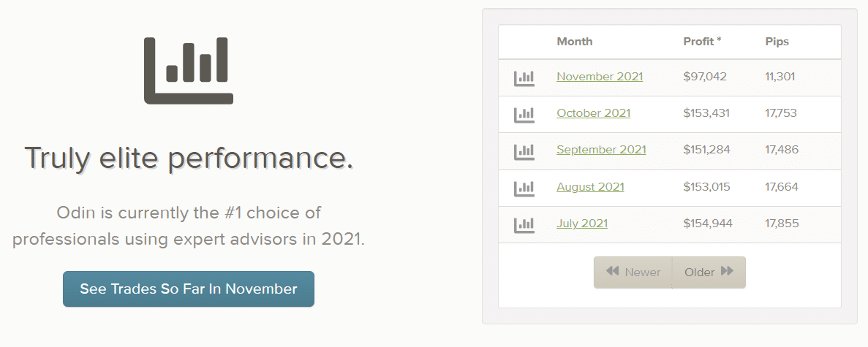The image size is (868, 347).
Task: Click the Pips column header
Action: [x=777, y=42]
